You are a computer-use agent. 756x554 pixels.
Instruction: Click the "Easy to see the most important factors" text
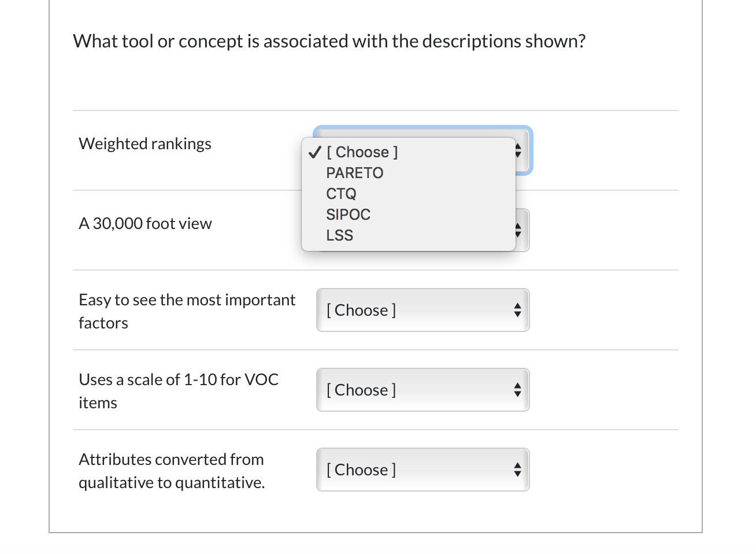click(187, 311)
